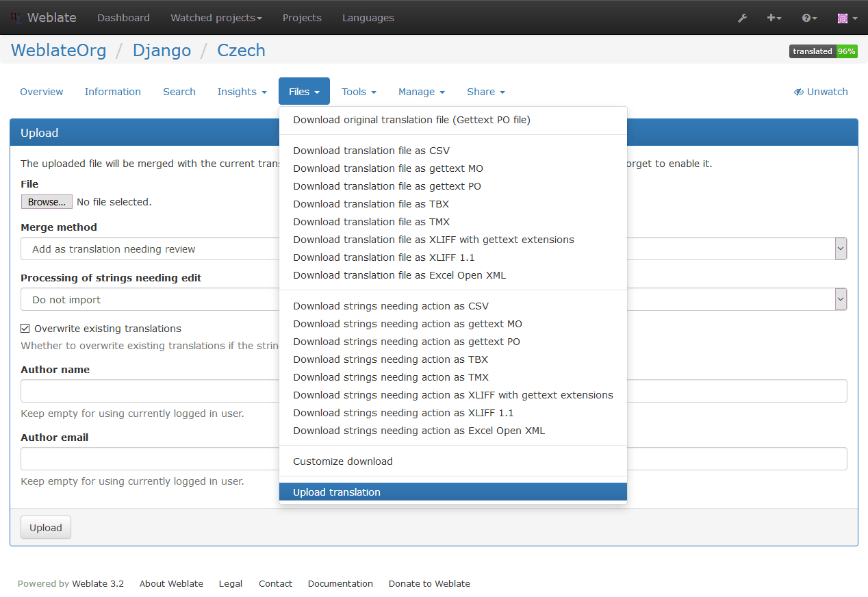Click the Unwatch eye icon link
The image size is (868, 597).
[x=821, y=92]
